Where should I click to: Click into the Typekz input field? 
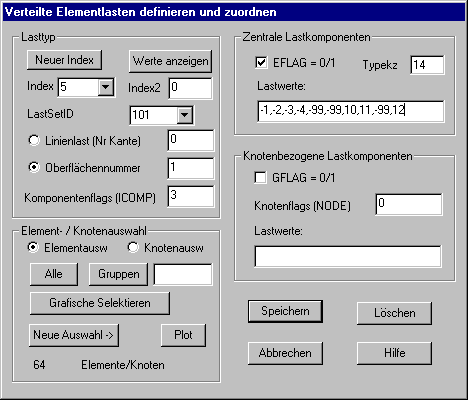tap(427, 65)
